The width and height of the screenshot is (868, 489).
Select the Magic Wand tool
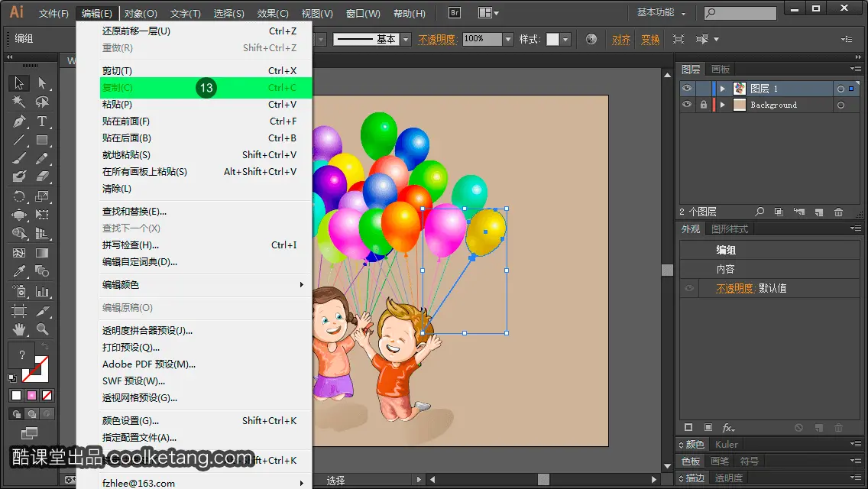pos(19,102)
